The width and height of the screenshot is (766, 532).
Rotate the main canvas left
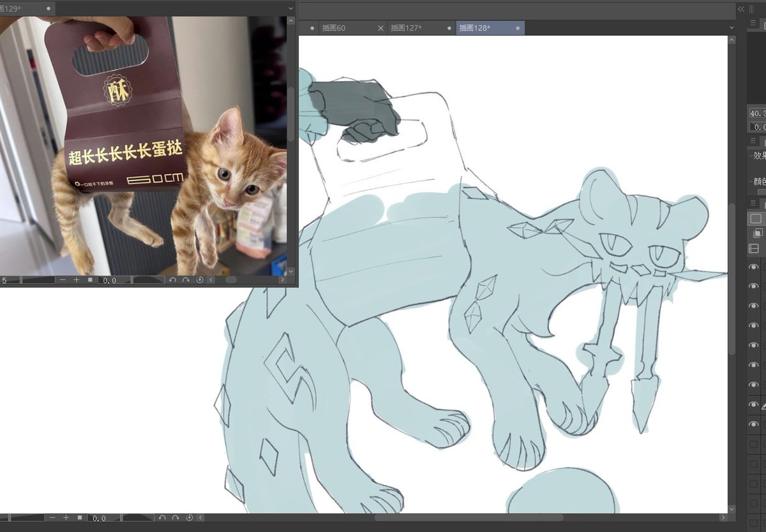(162, 518)
